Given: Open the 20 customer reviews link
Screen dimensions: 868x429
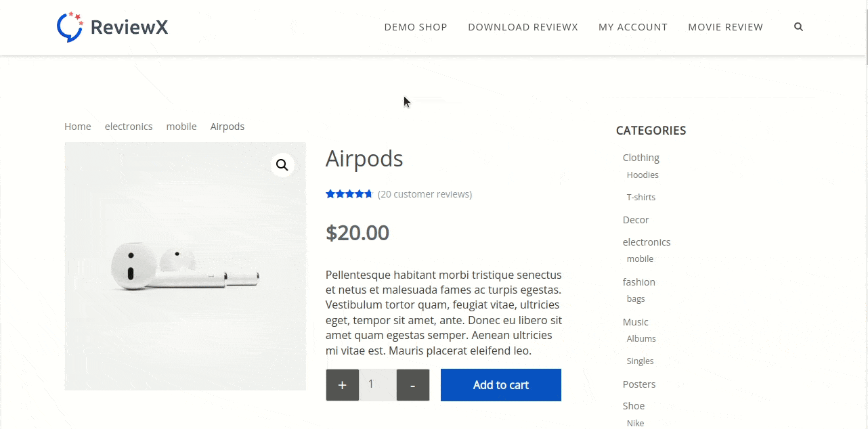Looking at the screenshot, I should [425, 194].
